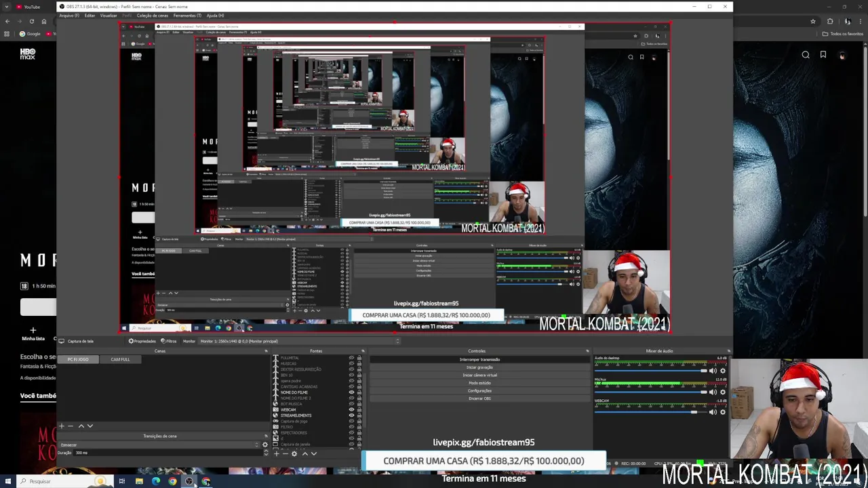868x488 pixels.
Task: Reload the page in Chrome
Action: [31, 21]
